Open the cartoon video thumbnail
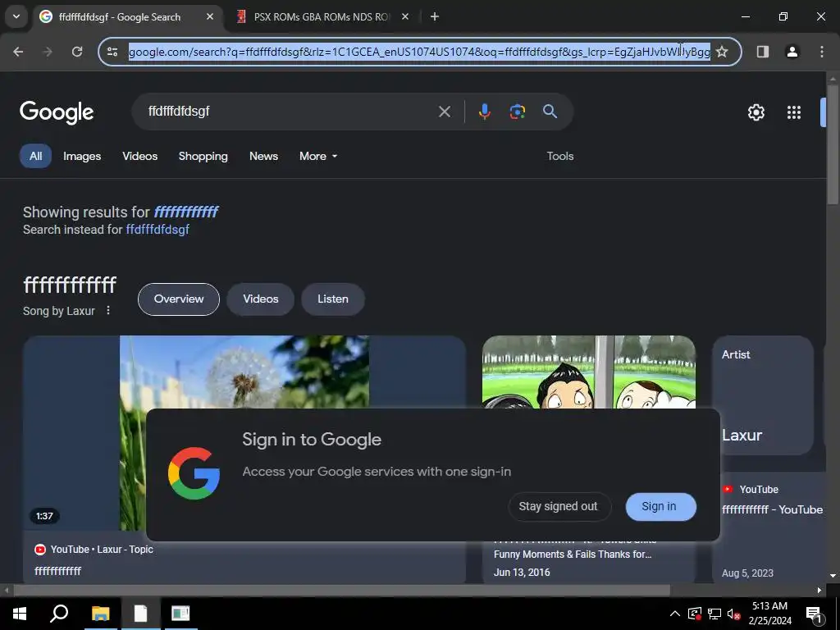840x630 pixels. pos(589,372)
